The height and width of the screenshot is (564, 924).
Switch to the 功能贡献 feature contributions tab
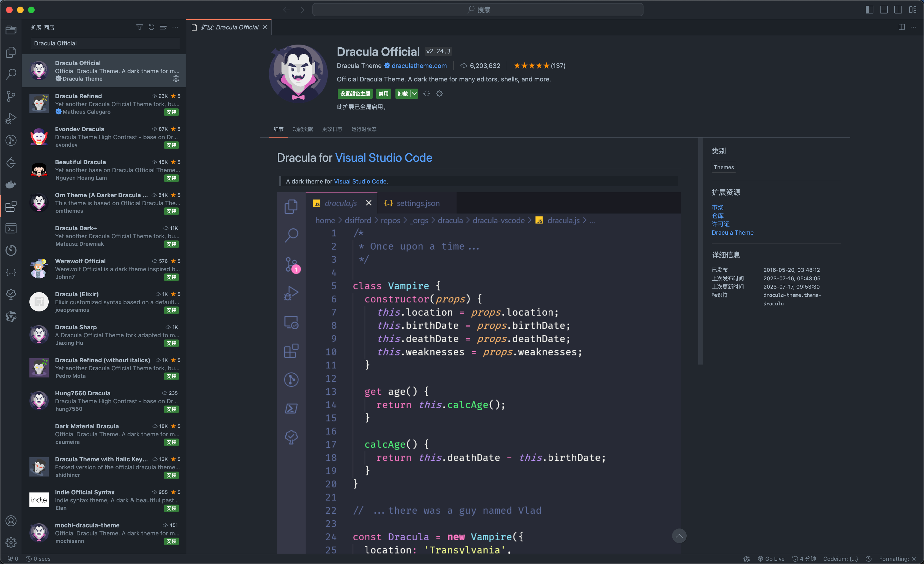pyautogui.click(x=302, y=129)
